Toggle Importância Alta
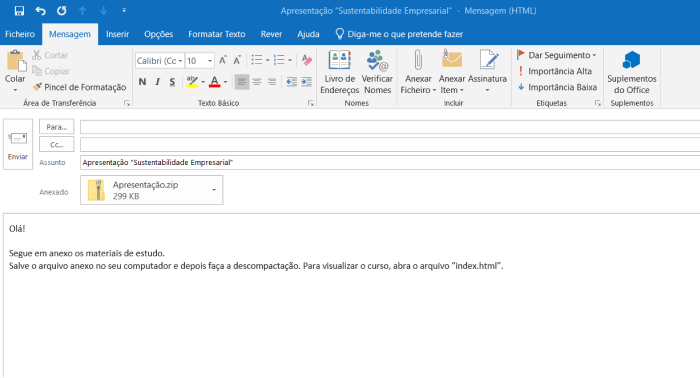This screenshot has width=700, height=378. tap(554, 71)
